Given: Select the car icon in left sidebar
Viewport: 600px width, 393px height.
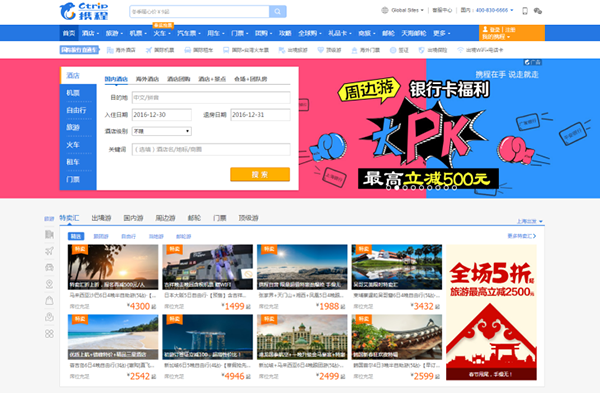Looking at the screenshot, I should coord(49,267).
